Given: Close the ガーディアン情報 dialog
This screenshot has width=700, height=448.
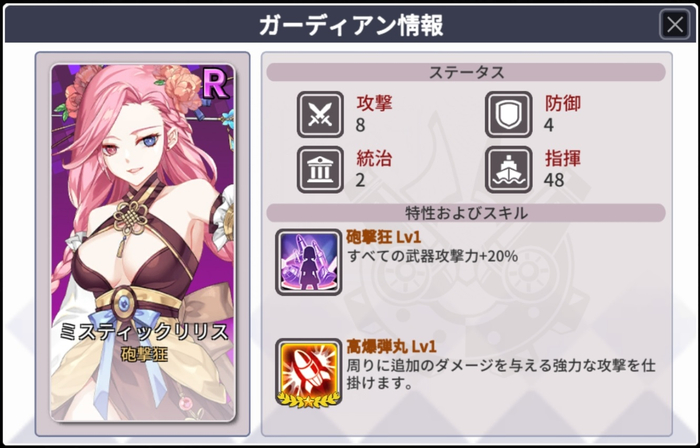Looking at the screenshot, I should pyautogui.click(x=675, y=25).
